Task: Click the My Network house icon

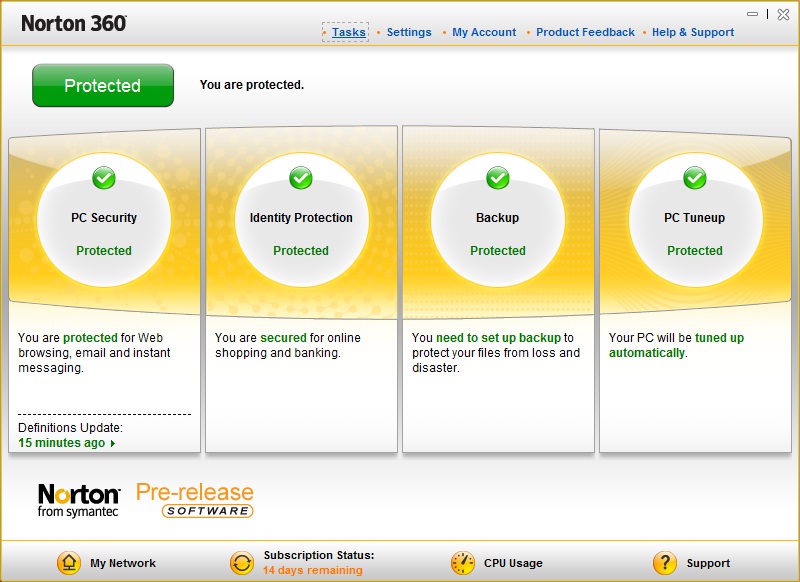Action: coord(69,563)
